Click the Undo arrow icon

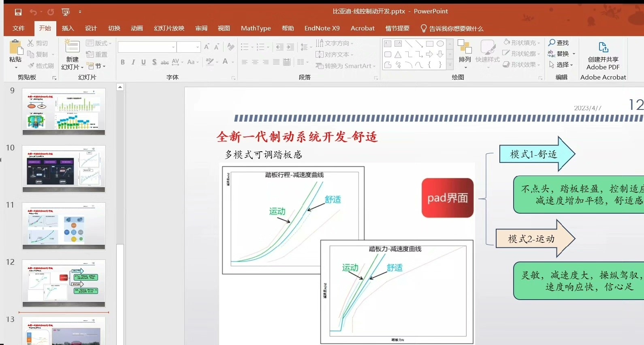click(33, 12)
